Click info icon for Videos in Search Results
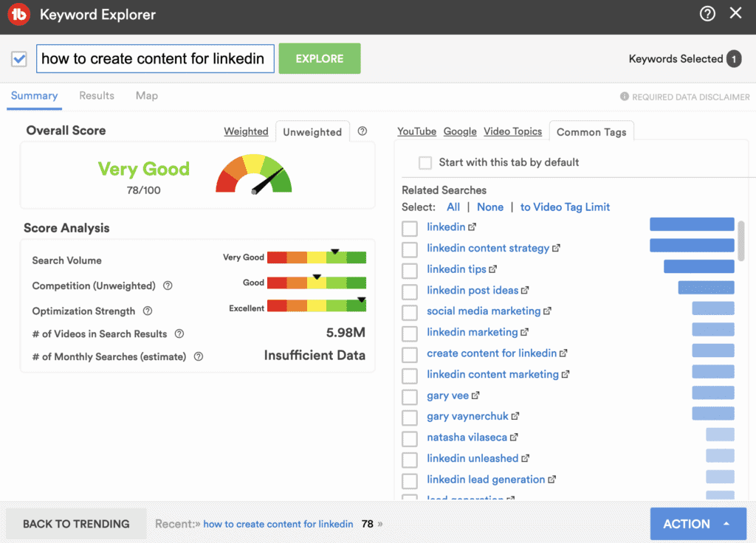 [179, 334]
